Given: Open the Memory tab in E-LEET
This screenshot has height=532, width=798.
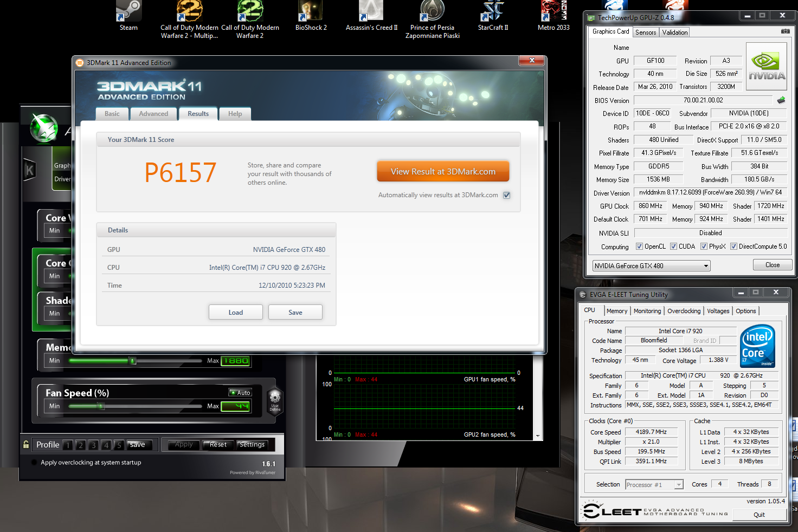Looking at the screenshot, I should pos(617,311).
